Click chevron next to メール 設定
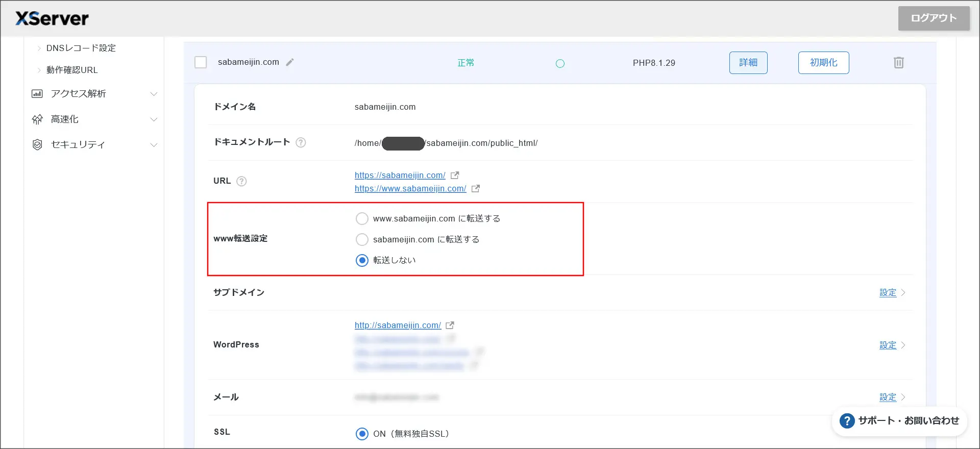The image size is (980, 449). tap(903, 397)
